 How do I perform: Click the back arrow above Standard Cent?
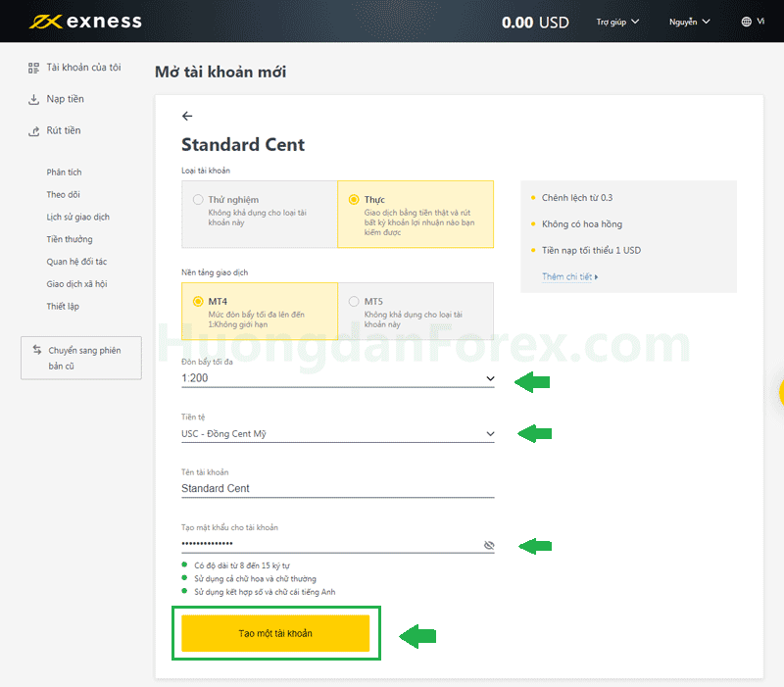[187, 116]
